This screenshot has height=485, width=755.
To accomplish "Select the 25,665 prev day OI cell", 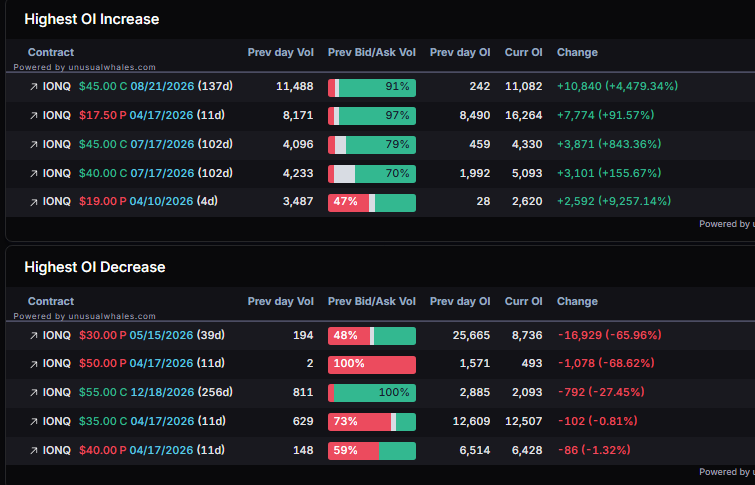I will tap(471, 335).
